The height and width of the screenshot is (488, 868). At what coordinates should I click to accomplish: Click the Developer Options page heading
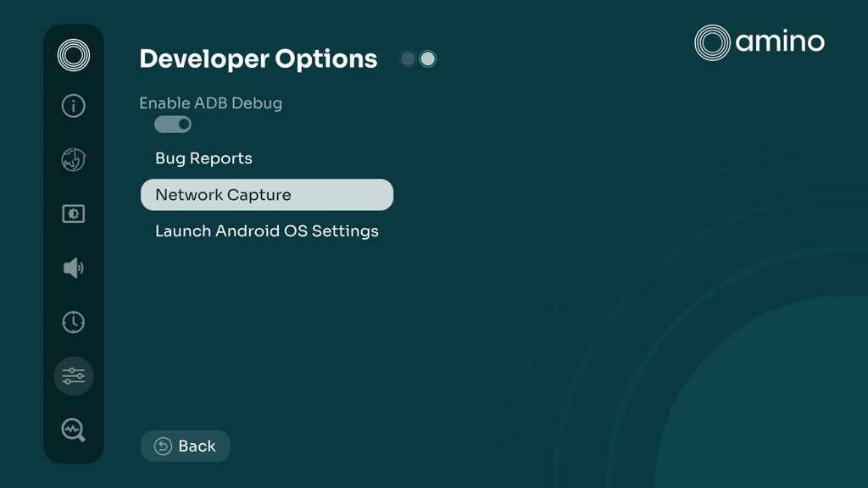coord(258,58)
